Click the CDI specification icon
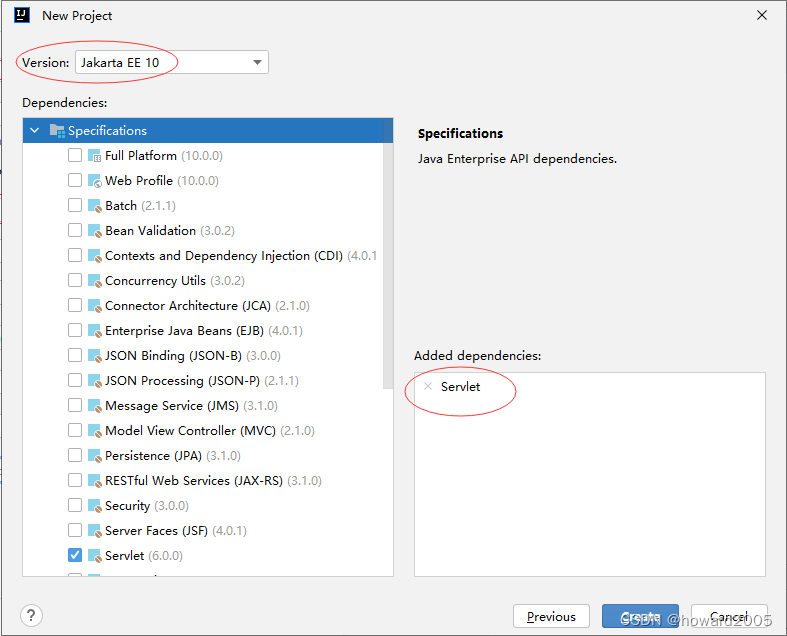This screenshot has height=636, width=787. coord(94,256)
